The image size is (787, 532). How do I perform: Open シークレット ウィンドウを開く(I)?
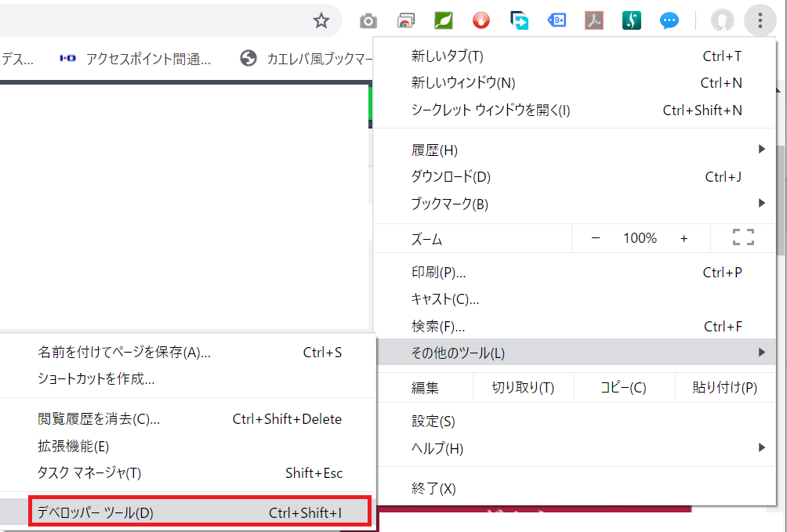point(575,110)
